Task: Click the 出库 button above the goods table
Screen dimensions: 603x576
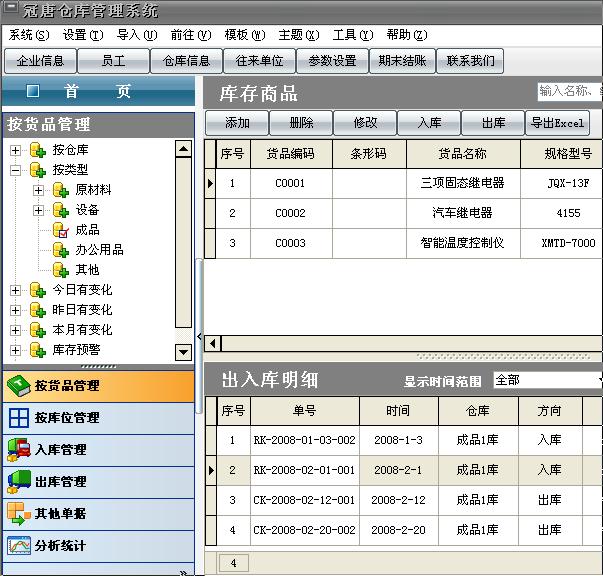Action: (493, 123)
